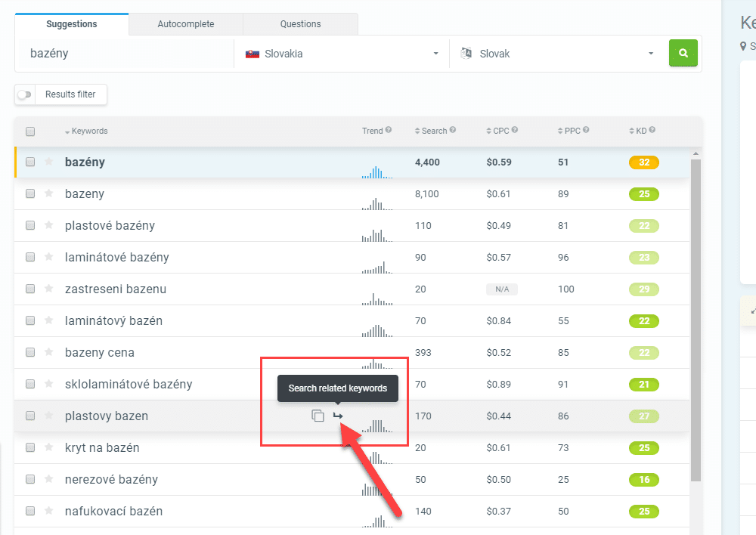Viewport: 756px width, 535px height.
Task: Switch to the Suggestions tab
Action: tap(71, 24)
